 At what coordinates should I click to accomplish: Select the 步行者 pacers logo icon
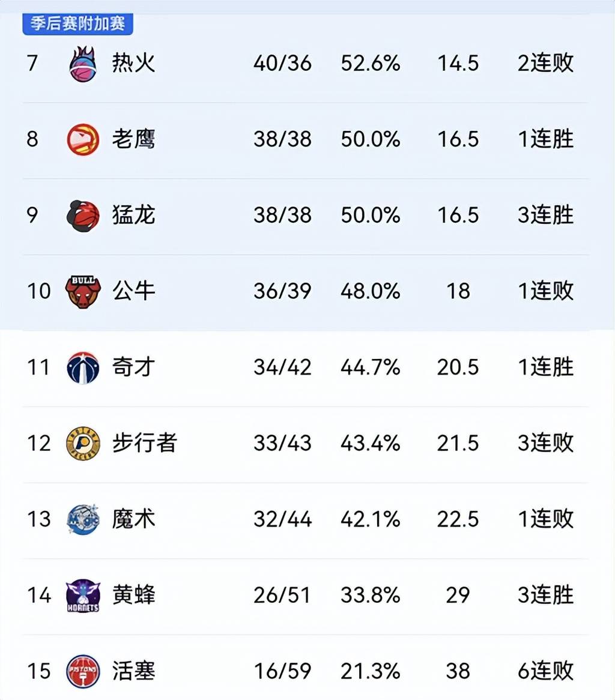[x=83, y=444]
